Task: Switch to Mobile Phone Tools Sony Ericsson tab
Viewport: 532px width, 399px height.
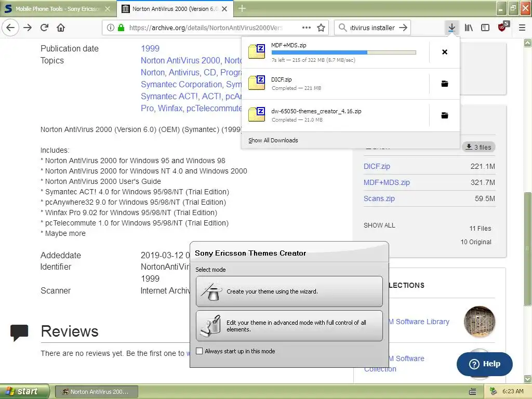Action: click(x=58, y=9)
